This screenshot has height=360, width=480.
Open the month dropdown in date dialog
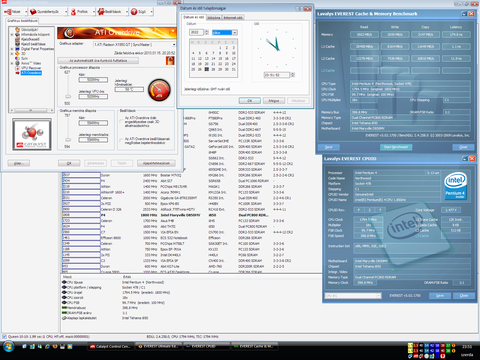pyautogui.click(x=235, y=32)
